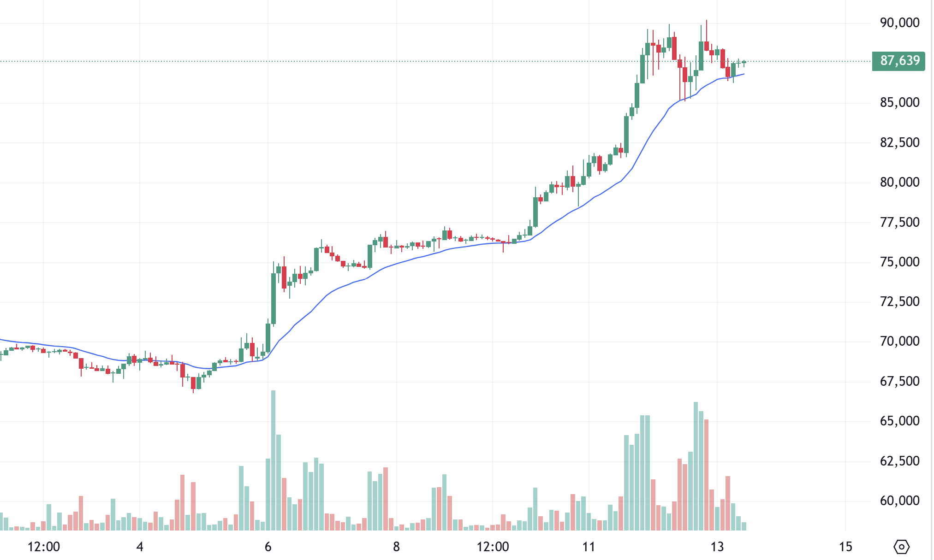Select date label 15 on time axis
The width and height of the screenshot is (934, 560).
(845, 547)
